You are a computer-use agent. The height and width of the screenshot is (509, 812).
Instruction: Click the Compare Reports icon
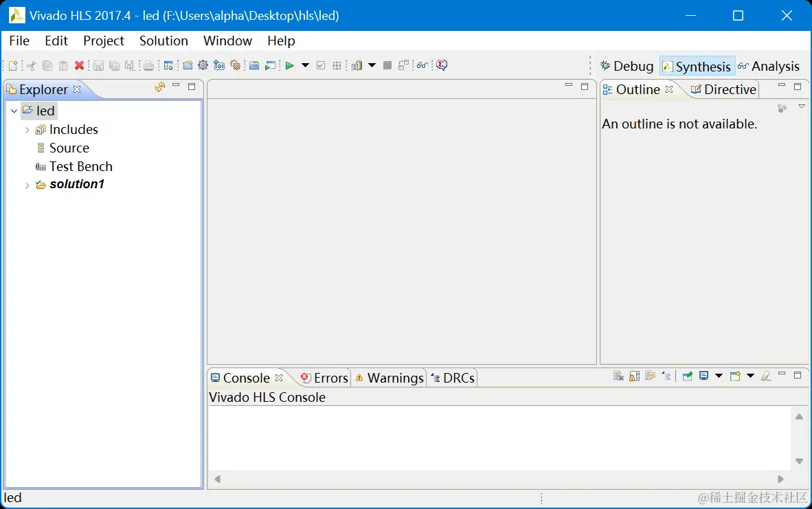coord(403,65)
